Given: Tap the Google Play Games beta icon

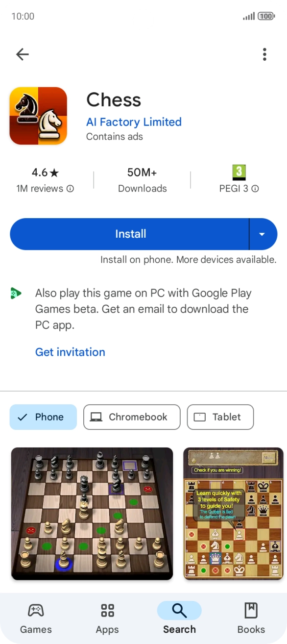Looking at the screenshot, I should tap(15, 293).
